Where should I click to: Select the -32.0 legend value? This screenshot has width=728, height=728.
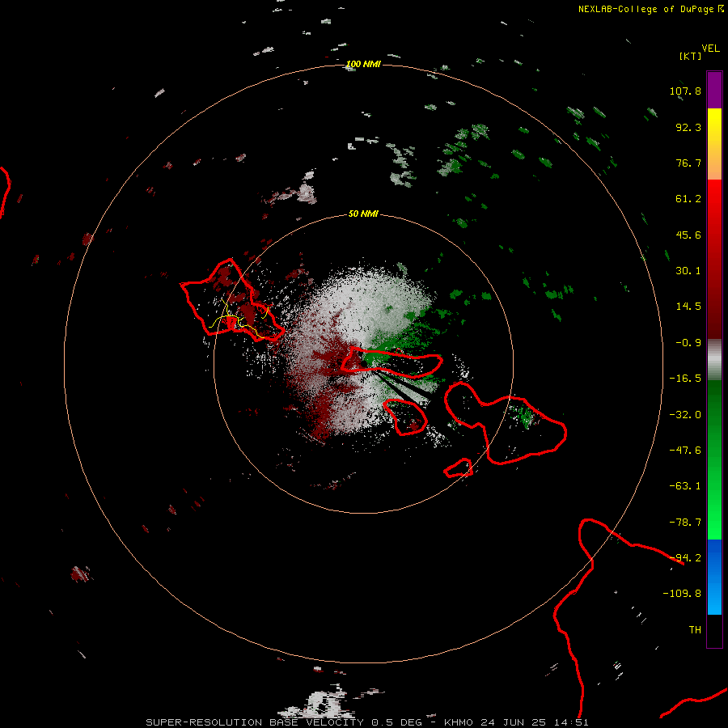[x=685, y=415]
